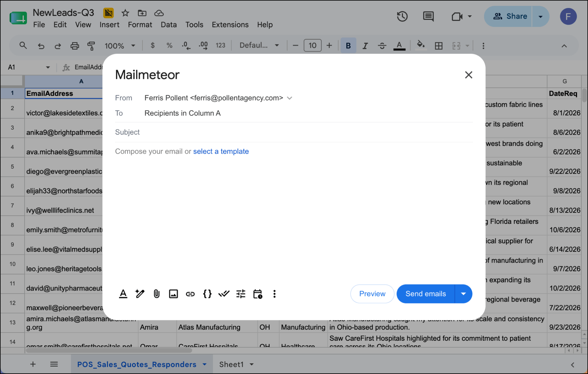Insert a link in the email body
Image resolution: width=588 pixels, height=374 pixels.
pos(190,294)
